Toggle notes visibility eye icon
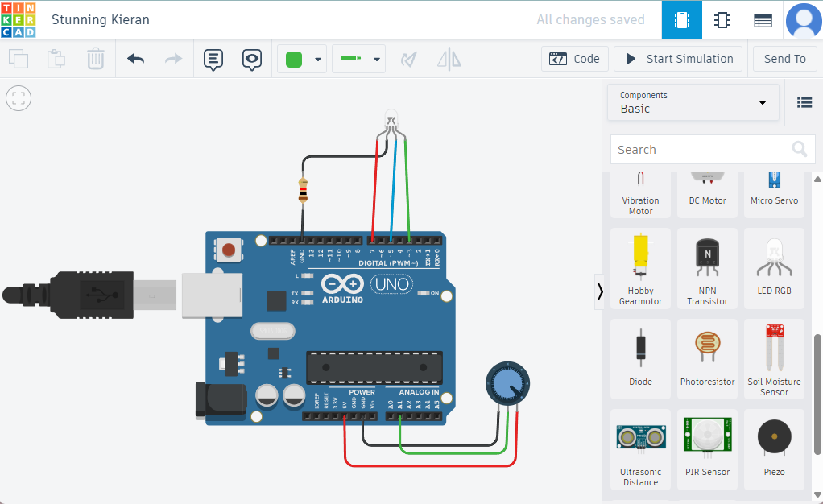The image size is (823, 504). coord(252,60)
